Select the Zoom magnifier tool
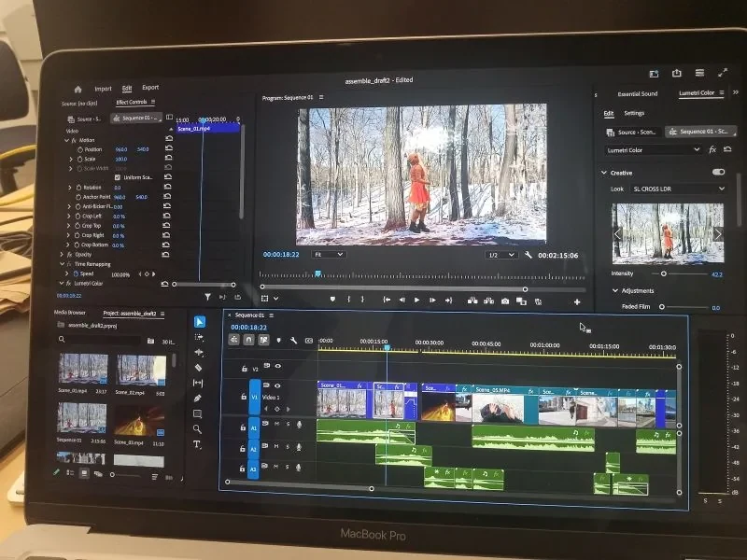747x560 pixels. pos(197,429)
